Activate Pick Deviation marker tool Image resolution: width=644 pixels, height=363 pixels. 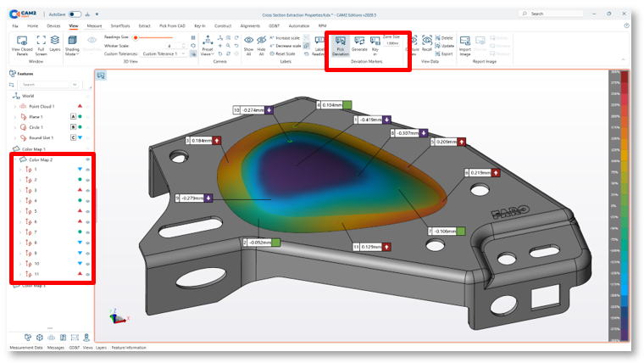point(341,46)
